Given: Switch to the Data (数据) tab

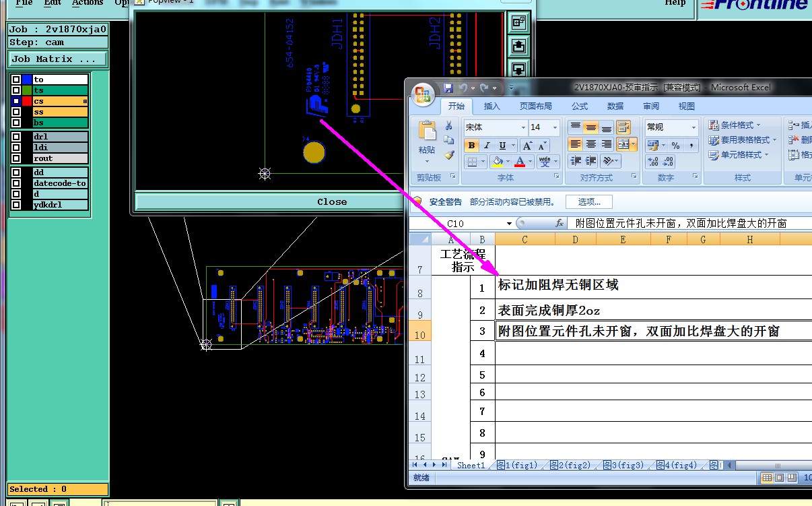Looking at the screenshot, I should [615, 106].
